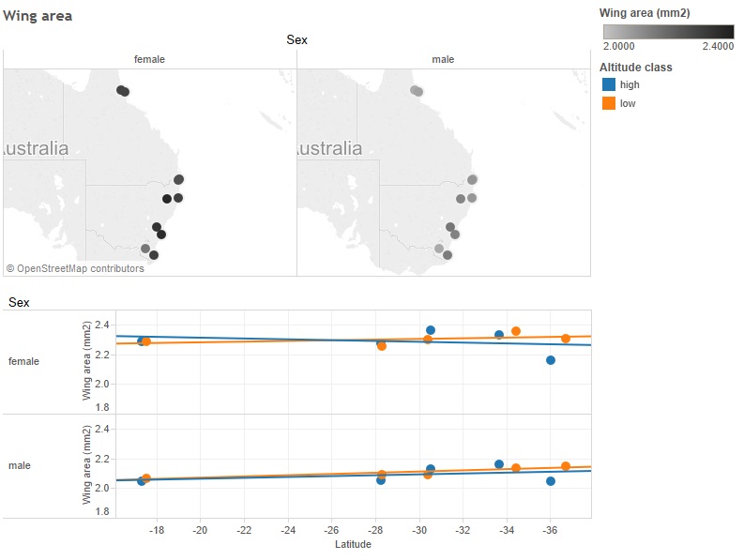Select the northernmost mark on female map
744x560 pixels.
coord(123,91)
